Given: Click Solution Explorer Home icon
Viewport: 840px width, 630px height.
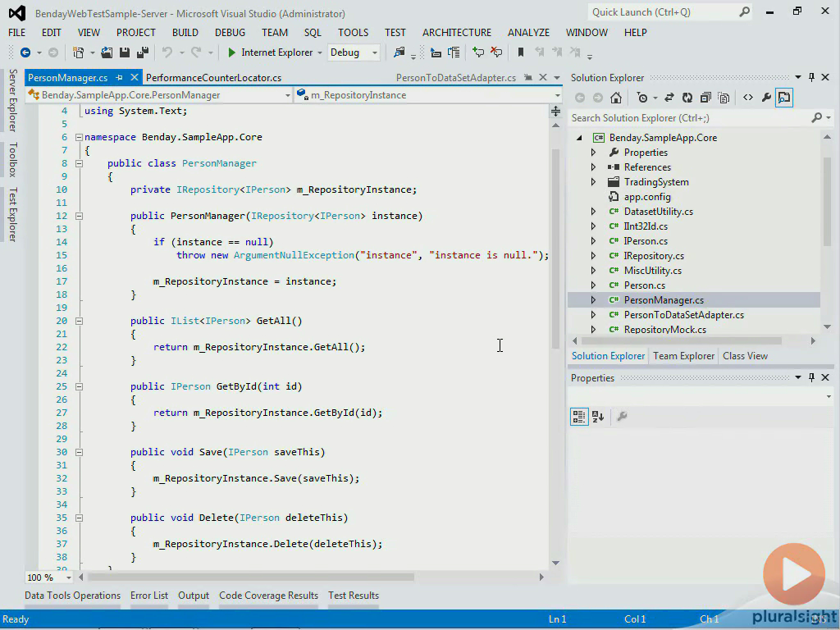Looking at the screenshot, I should pos(616,98).
